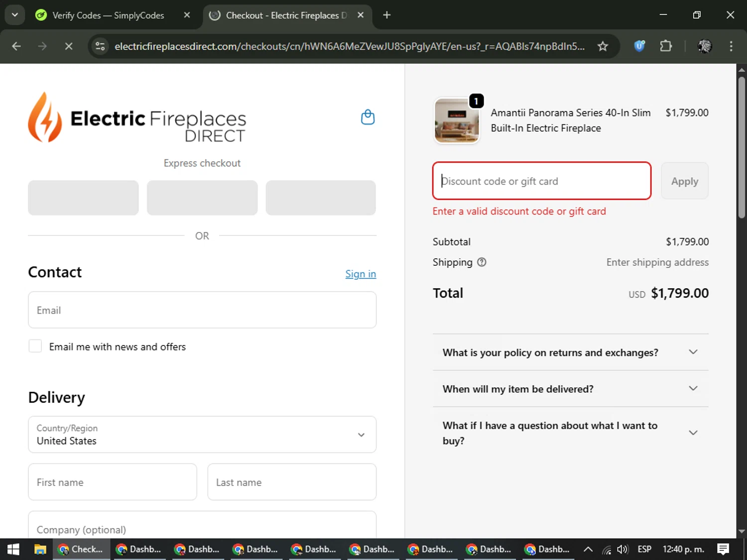Click the taskbar clock 12:40 p. m.
This screenshot has width=747, height=560.
pos(683,549)
